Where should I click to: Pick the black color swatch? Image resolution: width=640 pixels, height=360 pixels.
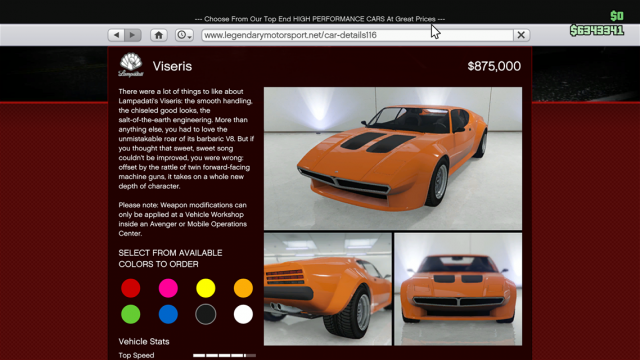206,314
